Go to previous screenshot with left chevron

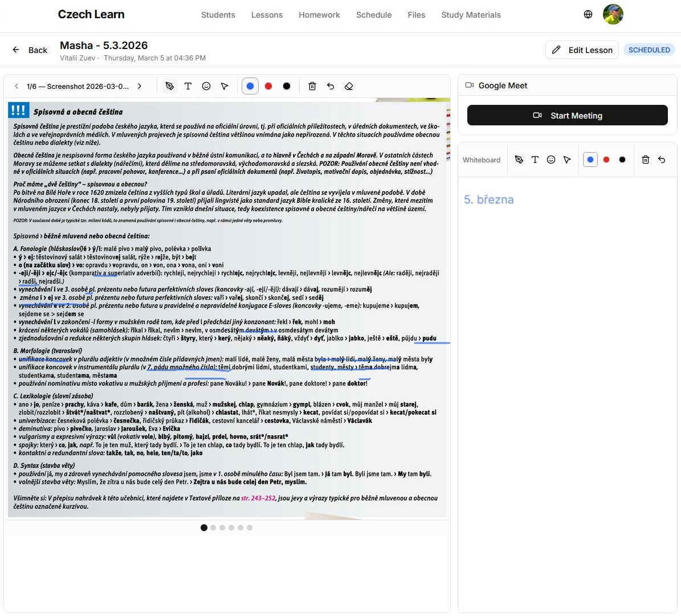pyautogui.click(x=17, y=86)
